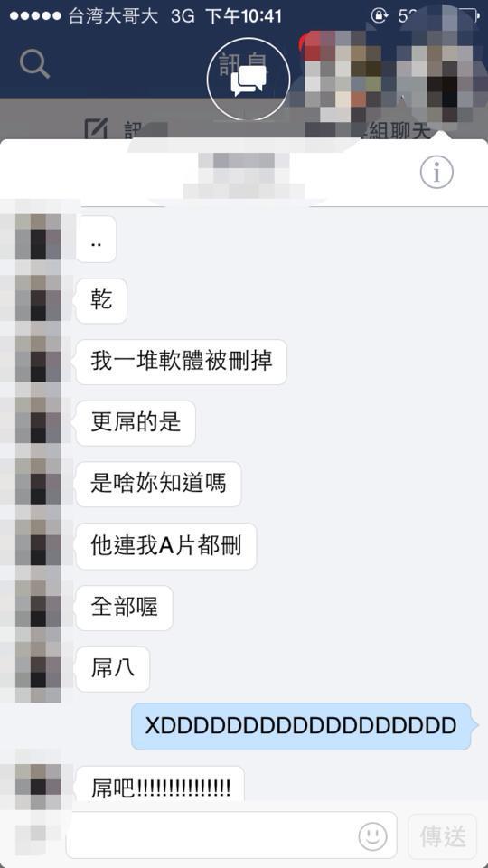
Task: Tap the 屌吧!!!! message bubble
Action: point(160,785)
